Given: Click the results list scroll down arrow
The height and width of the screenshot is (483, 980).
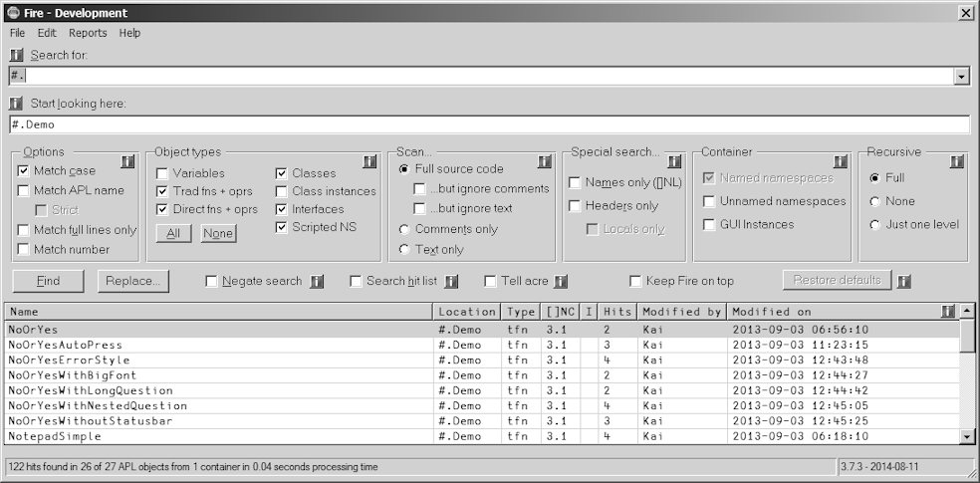Looking at the screenshot, I should (x=967, y=437).
